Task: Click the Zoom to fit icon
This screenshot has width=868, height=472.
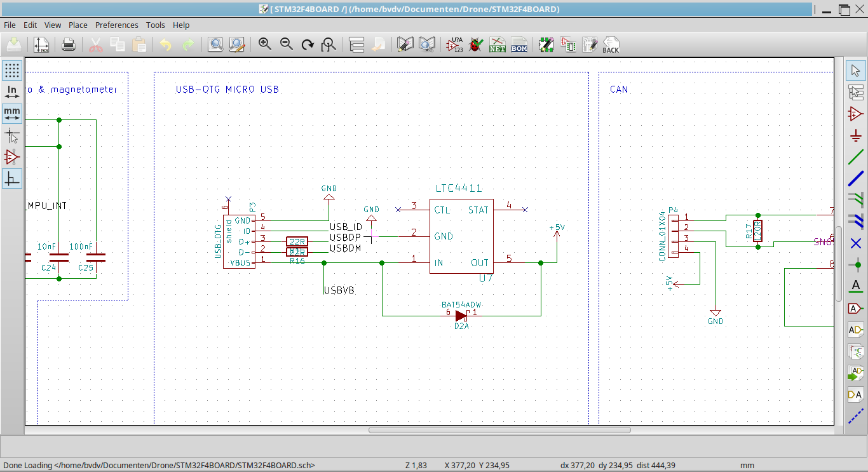Action: [329, 44]
